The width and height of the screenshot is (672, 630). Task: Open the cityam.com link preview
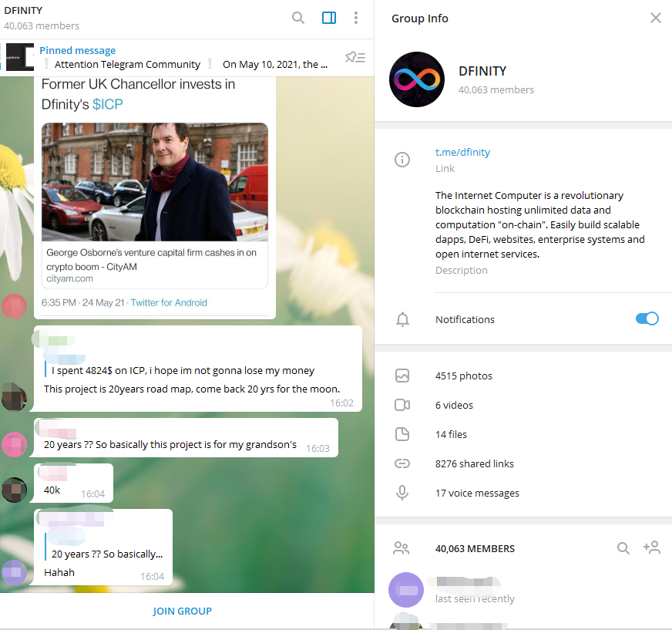point(155,265)
